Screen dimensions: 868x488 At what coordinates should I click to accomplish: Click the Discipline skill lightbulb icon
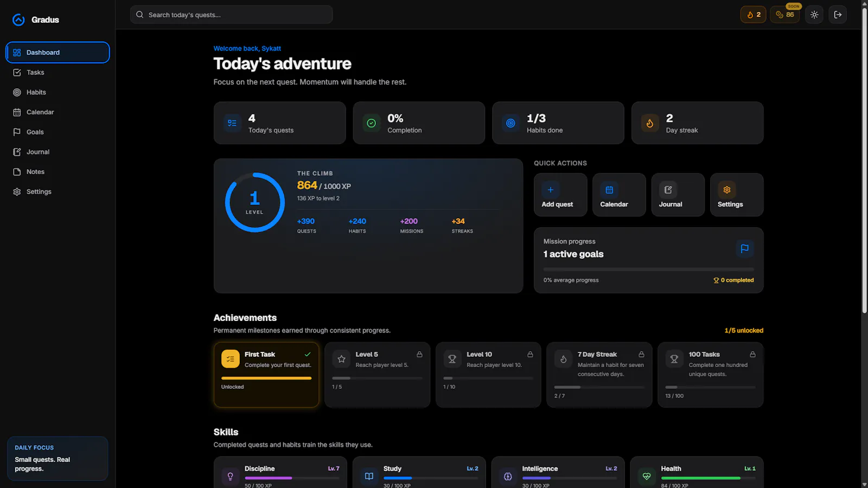[230, 476]
